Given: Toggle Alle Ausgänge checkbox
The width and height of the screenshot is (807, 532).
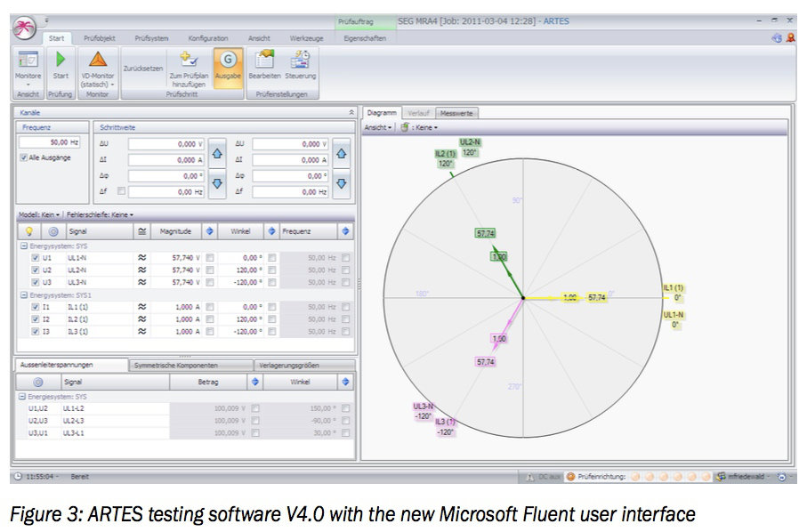Looking at the screenshot, I should pos(24,157).
